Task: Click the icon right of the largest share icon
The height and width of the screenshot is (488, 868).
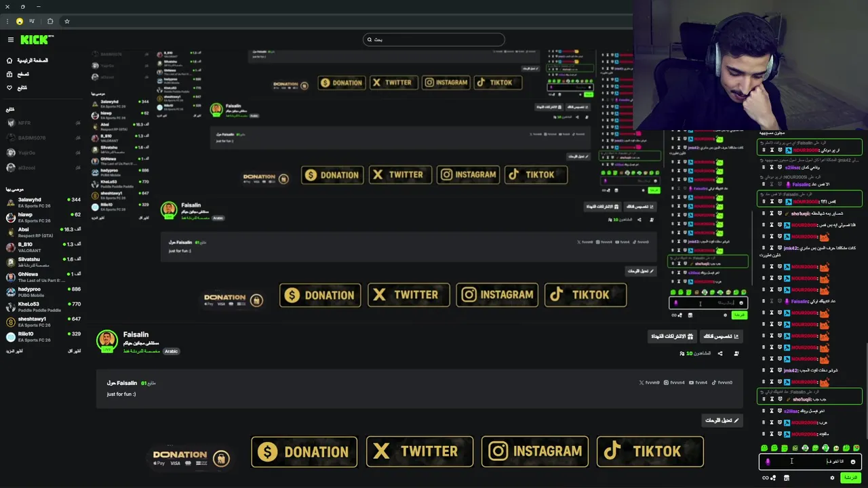Action: pos(736,353)
